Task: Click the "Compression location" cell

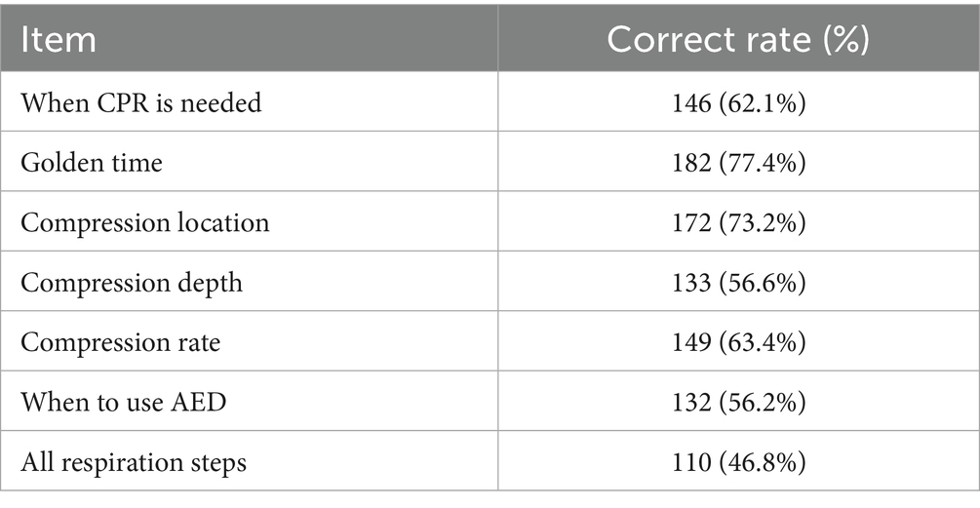Action: 144,223
